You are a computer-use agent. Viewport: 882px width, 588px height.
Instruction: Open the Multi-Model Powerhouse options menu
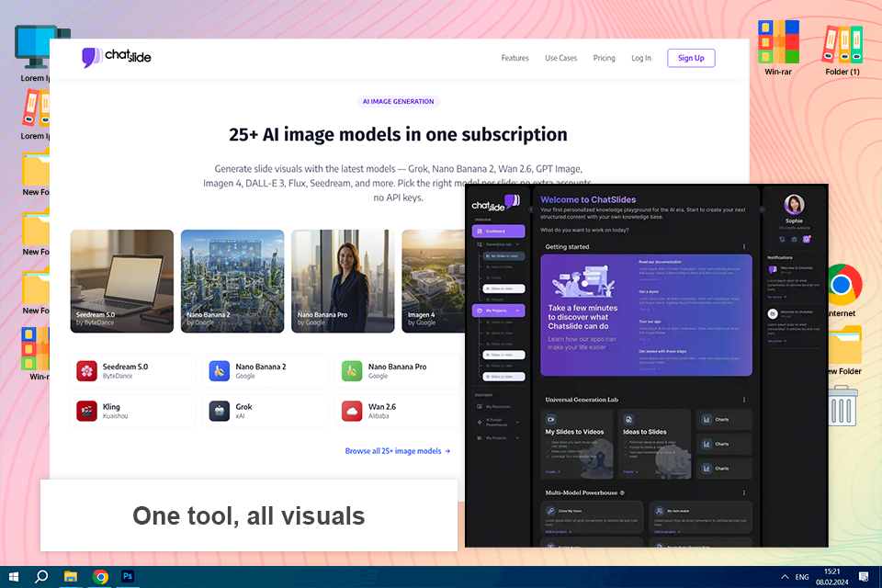tap(744, 492)
